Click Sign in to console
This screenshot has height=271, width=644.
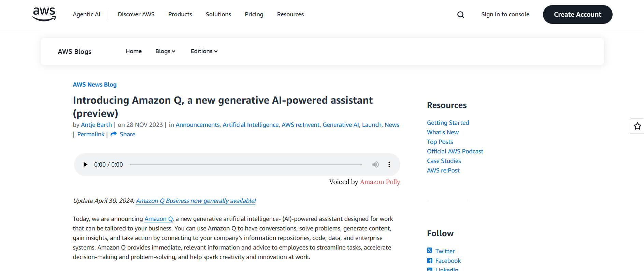[x=505, y=14]
